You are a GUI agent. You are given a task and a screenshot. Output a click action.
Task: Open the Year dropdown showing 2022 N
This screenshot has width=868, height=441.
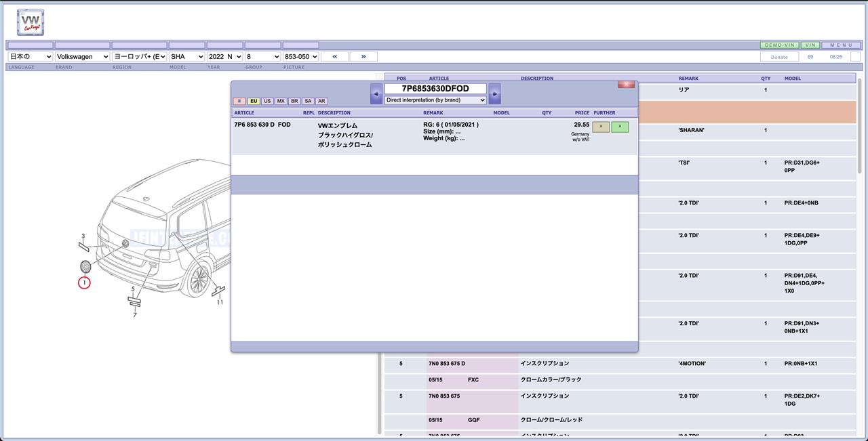click(x=224, y=57)
